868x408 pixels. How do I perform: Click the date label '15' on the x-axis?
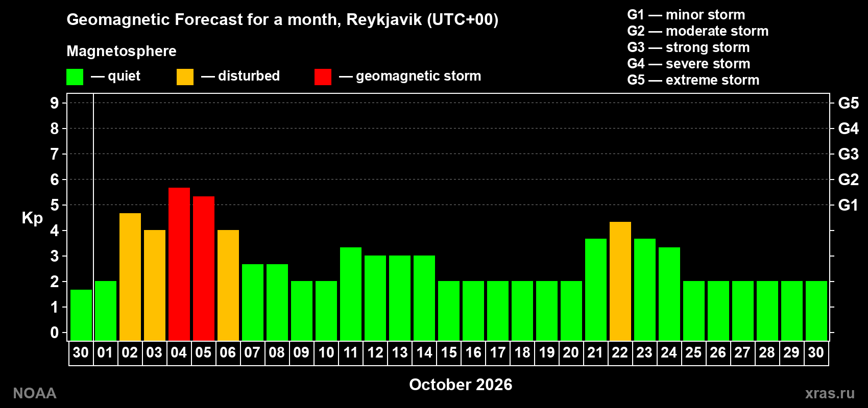pos(449,352)
